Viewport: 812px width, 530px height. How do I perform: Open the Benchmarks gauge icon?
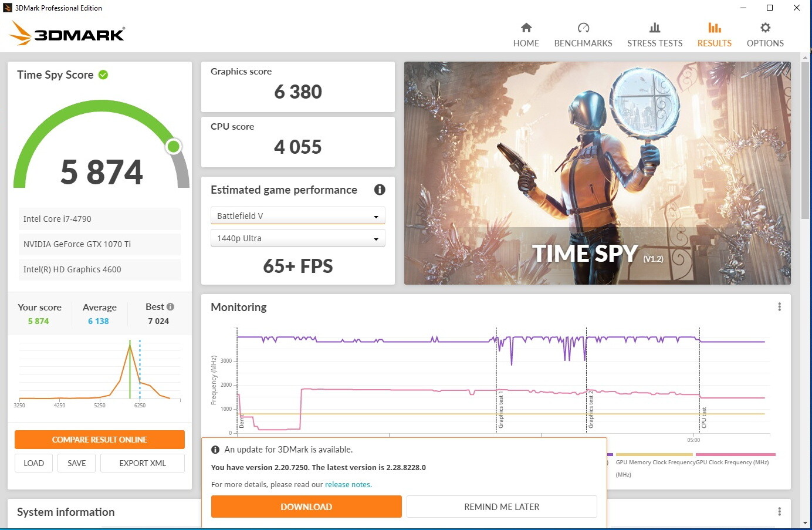[583, 28]
